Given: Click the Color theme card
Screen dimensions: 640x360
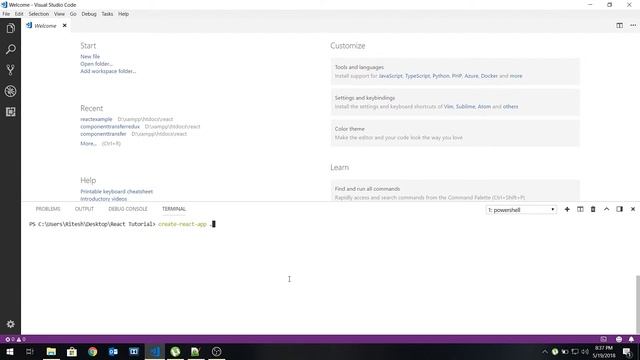Looking at the screenshot, I should [455, 133].
